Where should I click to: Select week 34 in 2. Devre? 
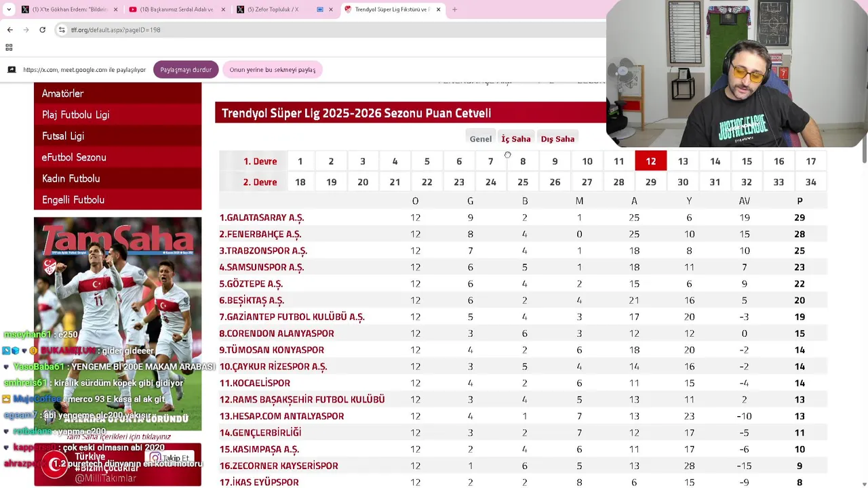(x=810, y=182)
